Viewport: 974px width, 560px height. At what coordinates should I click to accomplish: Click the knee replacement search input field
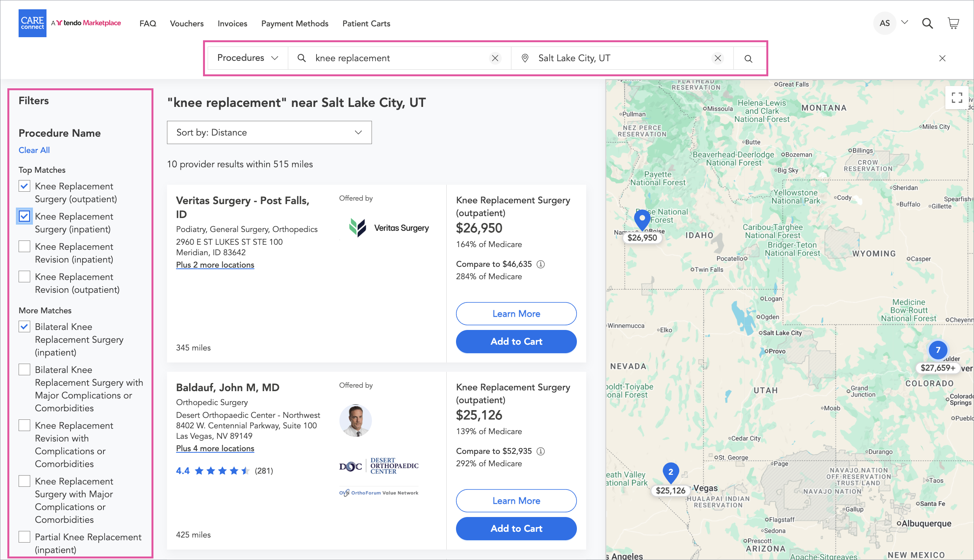tap(399, 58)
